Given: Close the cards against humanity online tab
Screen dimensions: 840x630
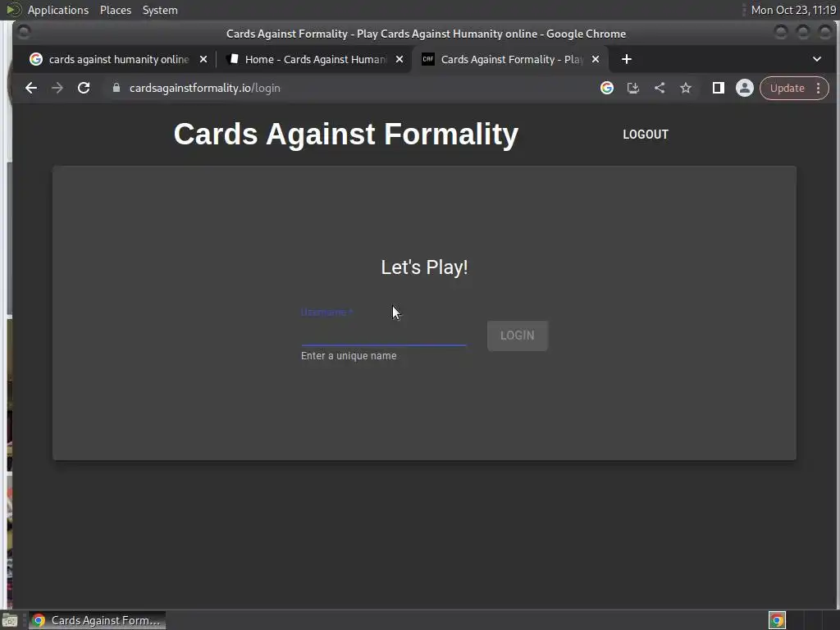Looking at the screenshot, I should (x=203, y=59).
